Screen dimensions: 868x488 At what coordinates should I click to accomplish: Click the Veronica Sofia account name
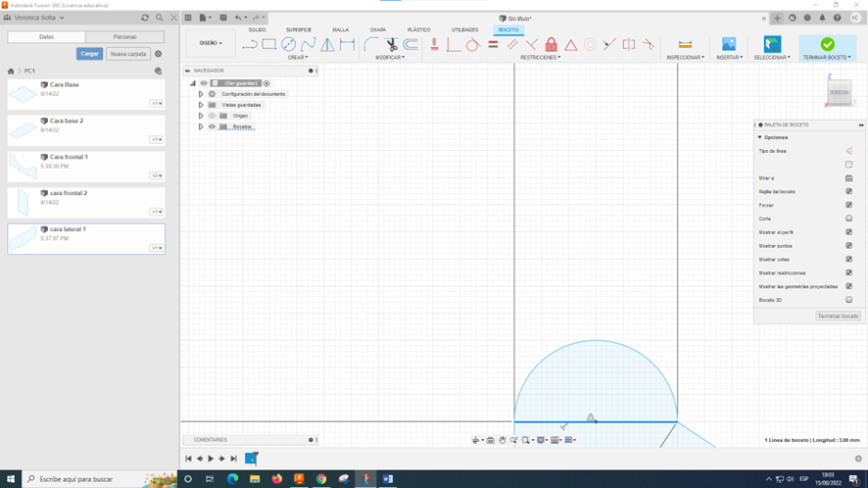click(35, 18)
